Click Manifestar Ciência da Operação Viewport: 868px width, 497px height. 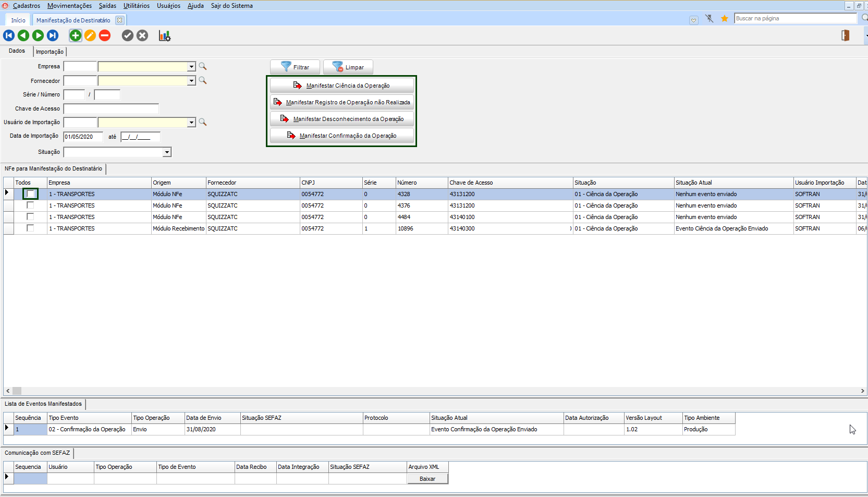(x=342, y=86)
